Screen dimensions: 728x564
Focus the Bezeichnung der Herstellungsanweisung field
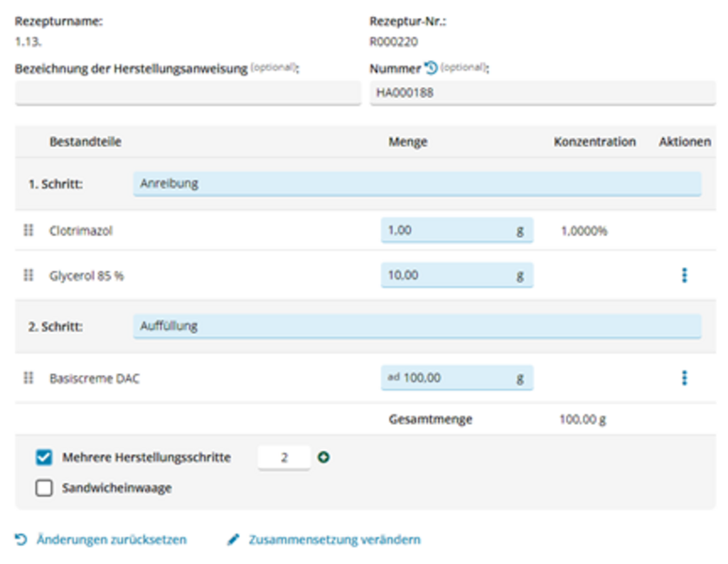pos(187,92)
